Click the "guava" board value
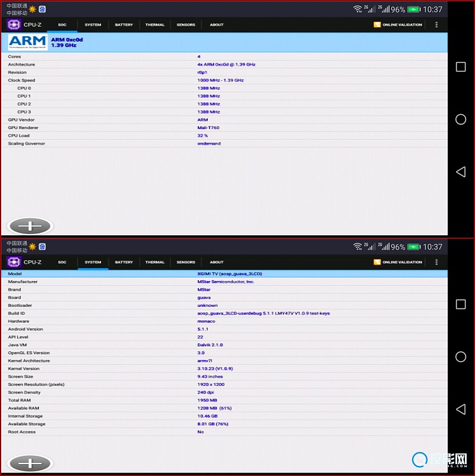 click(204, 298)
